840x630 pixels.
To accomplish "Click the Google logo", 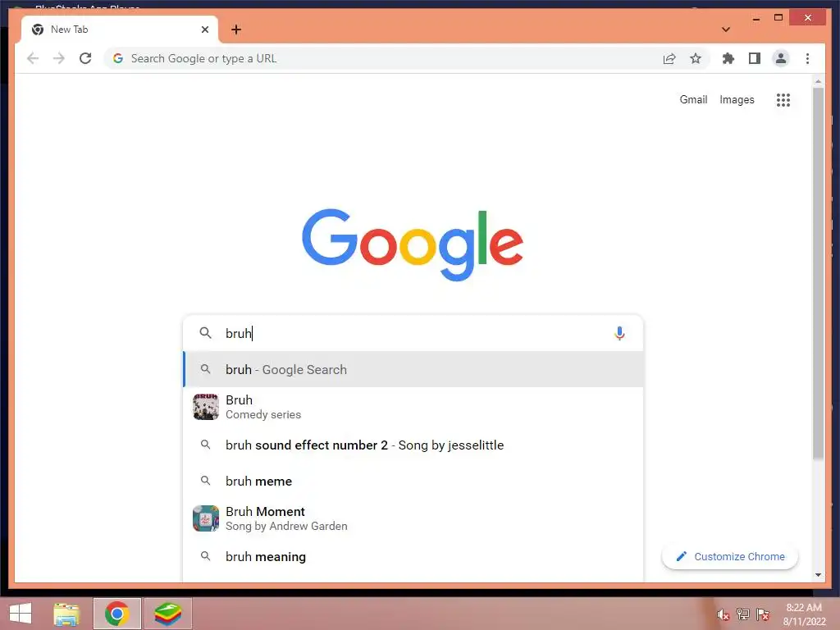I will [413, 244].
